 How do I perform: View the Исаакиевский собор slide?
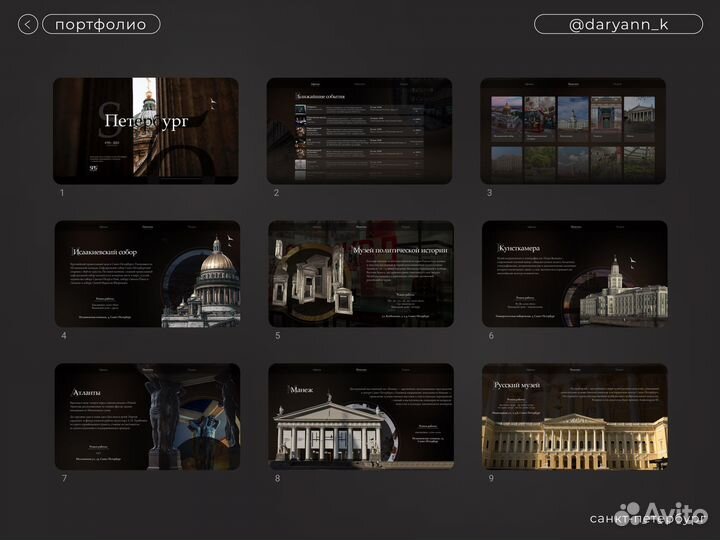pyautogui.click(x=146, y=274)
